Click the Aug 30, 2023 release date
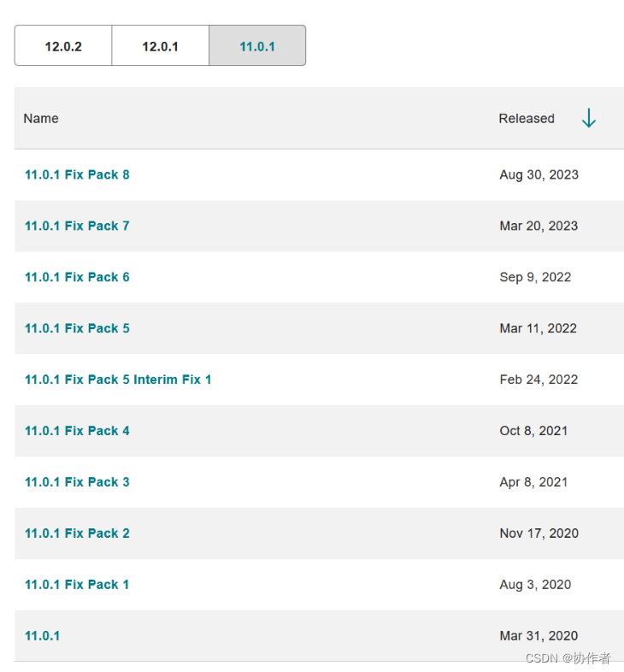624x672 pixels. (539, 174)
